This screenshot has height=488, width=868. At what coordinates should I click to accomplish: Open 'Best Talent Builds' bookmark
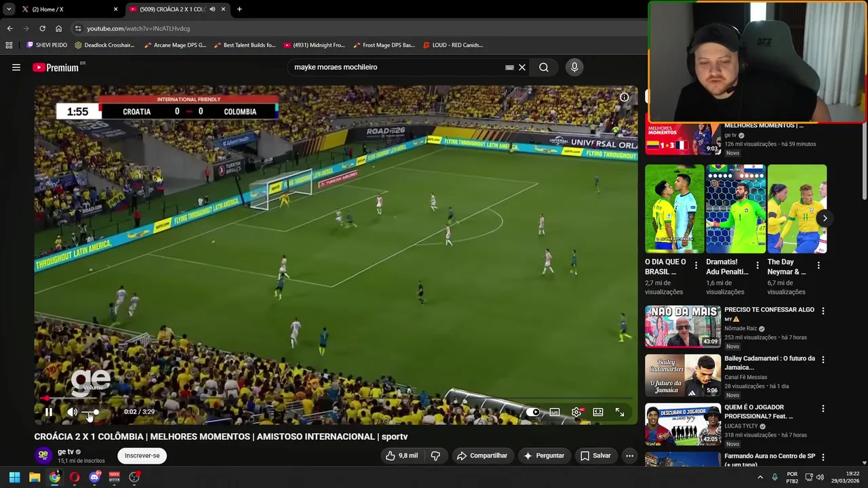(x=245, y=45)
